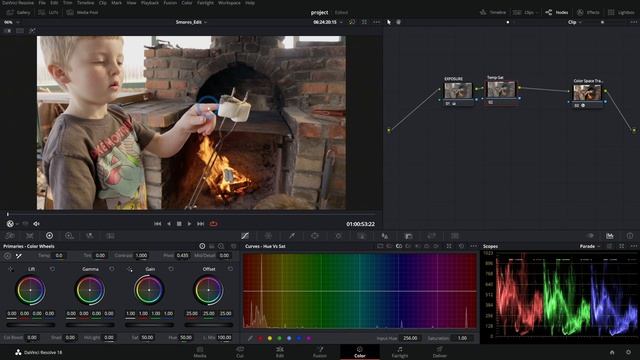
Task: Open the Parade scope type dropdown
Action: tap(590, 246)
